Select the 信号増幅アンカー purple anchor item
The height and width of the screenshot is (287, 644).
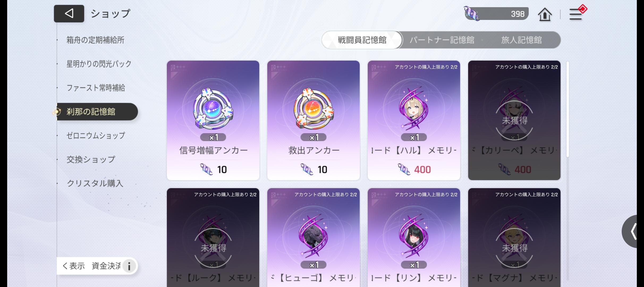click(213, 120)
